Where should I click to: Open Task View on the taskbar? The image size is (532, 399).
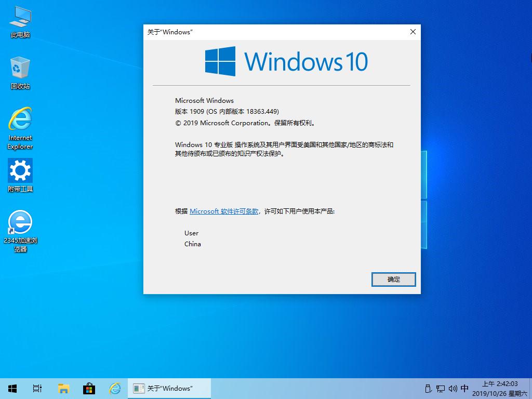(x=37, y=389)
